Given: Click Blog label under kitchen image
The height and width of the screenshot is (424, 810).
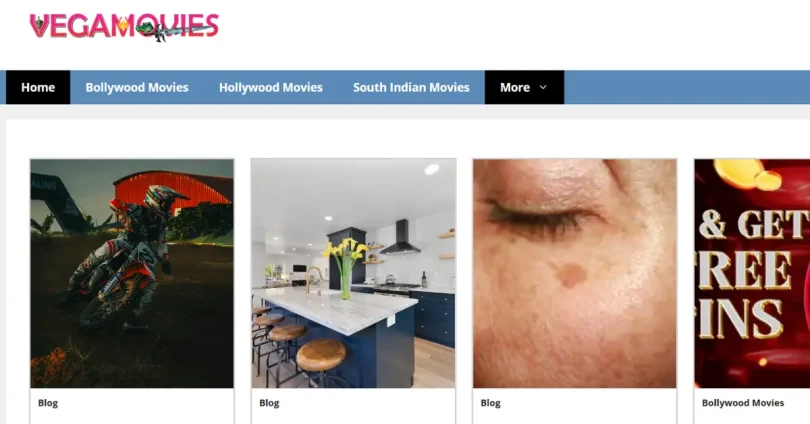Looking at the screenshot, I should coord(269,403).
